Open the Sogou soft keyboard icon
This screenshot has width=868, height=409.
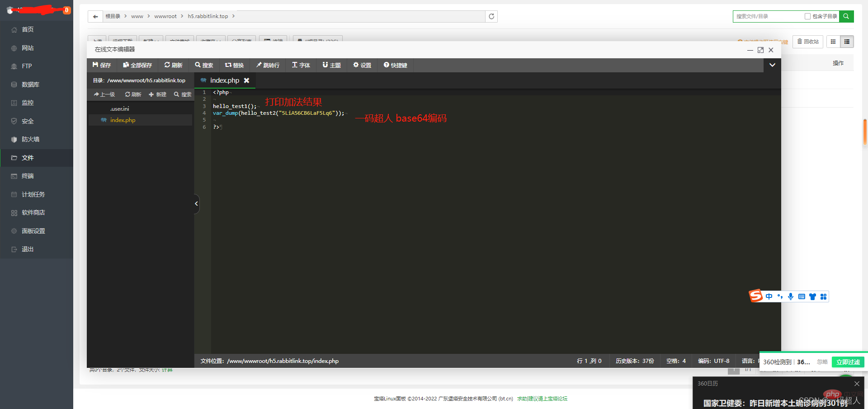802,296
